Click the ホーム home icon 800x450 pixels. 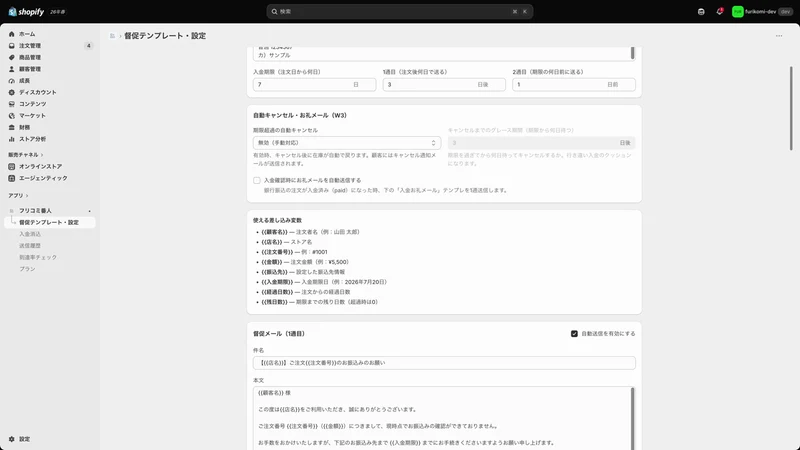pyautogui.click(x=12, y=34)
